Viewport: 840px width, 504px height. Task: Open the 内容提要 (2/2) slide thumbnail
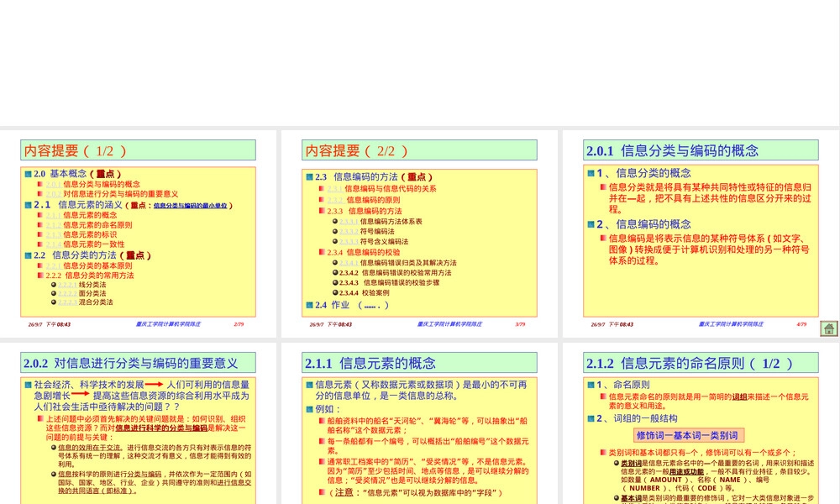pyautogui.click(x=419, y=234)
